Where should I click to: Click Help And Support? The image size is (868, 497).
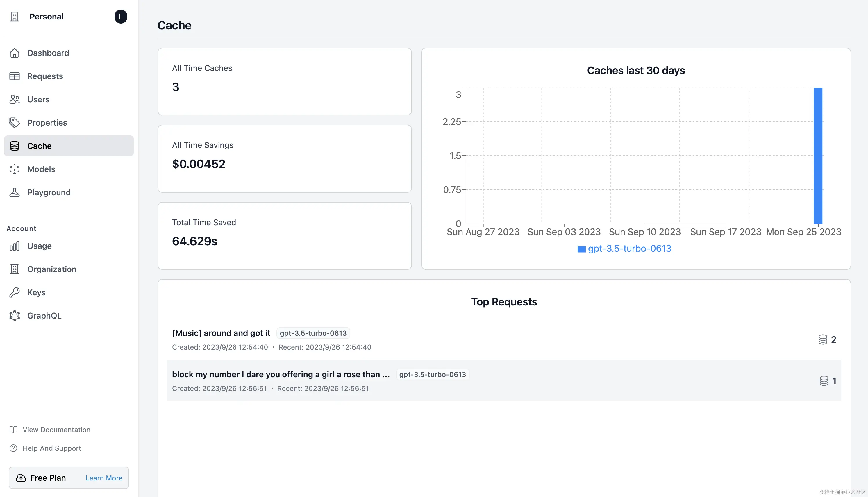pyautogui.click(x=51, y=448)
